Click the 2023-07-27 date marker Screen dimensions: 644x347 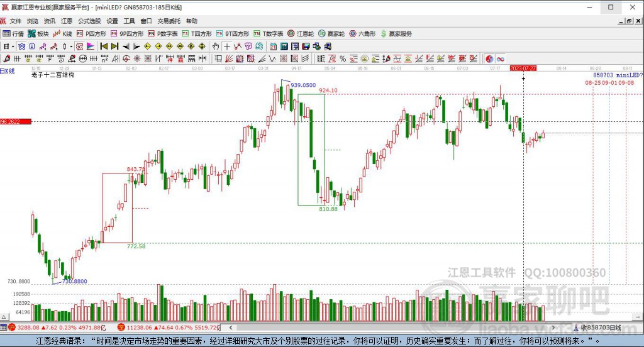coord(523,67)
